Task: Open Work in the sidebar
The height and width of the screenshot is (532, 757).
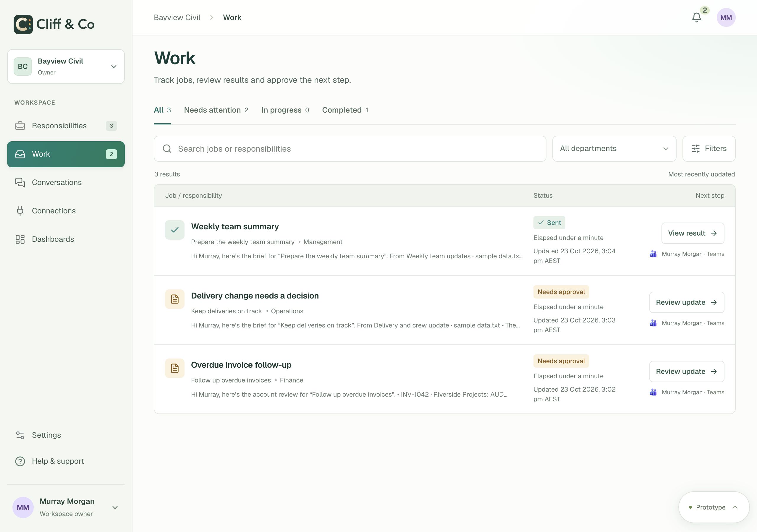Action: click(66, 154)
